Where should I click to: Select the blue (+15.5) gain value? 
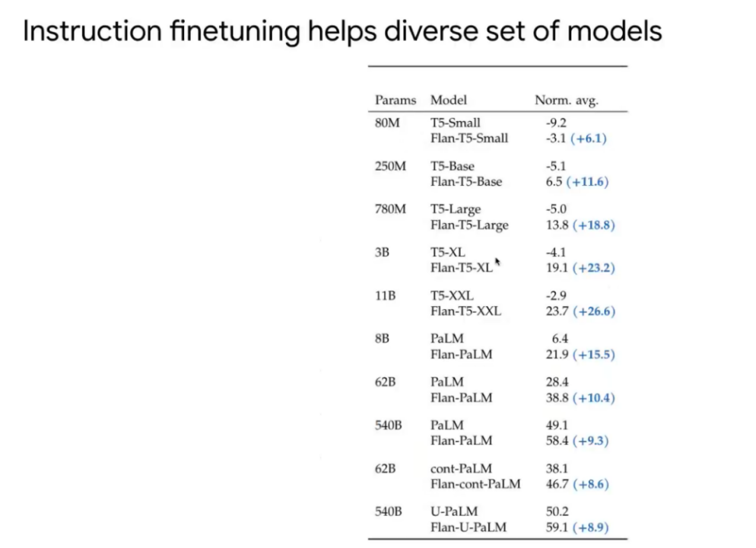tap(593, 355)
